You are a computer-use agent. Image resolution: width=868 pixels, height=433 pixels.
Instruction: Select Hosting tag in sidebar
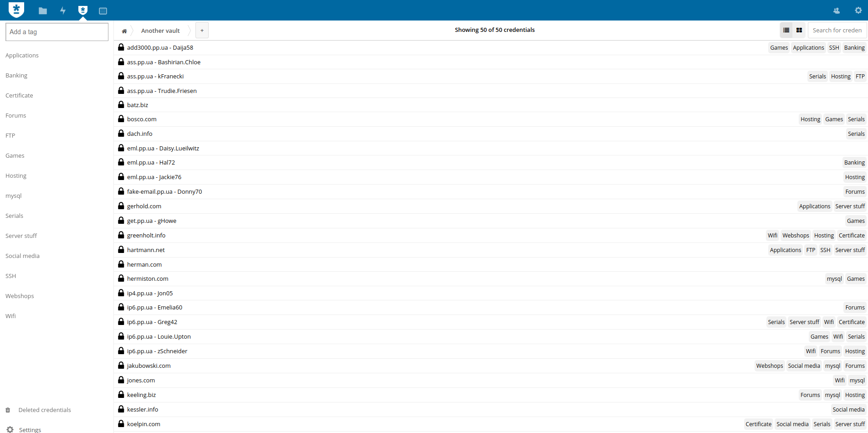(16, 175)
